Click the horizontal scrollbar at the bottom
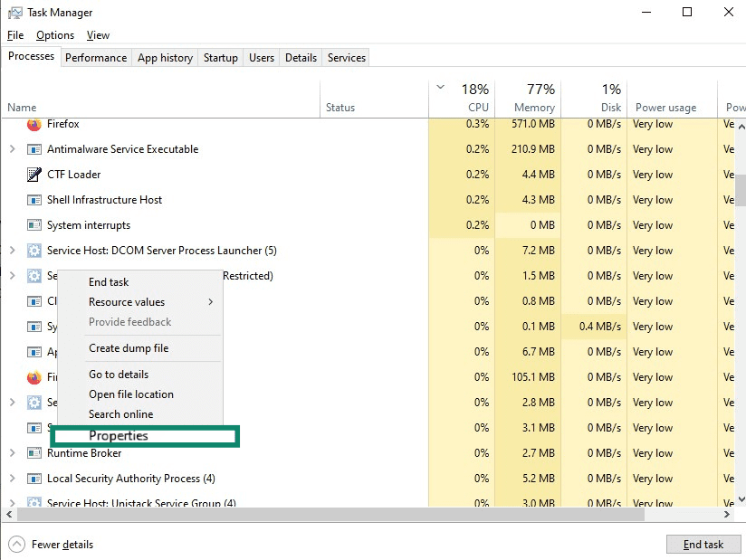 click(x=362, y=514)
